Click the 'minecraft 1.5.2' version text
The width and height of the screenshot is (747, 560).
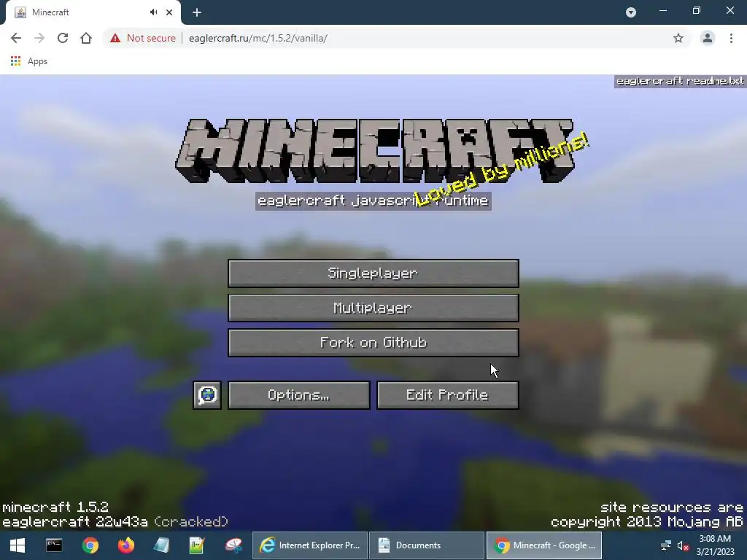point(55,507)
